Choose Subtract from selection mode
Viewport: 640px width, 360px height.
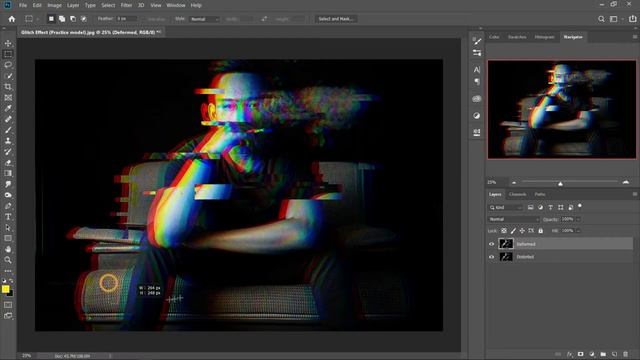(73, 19)
